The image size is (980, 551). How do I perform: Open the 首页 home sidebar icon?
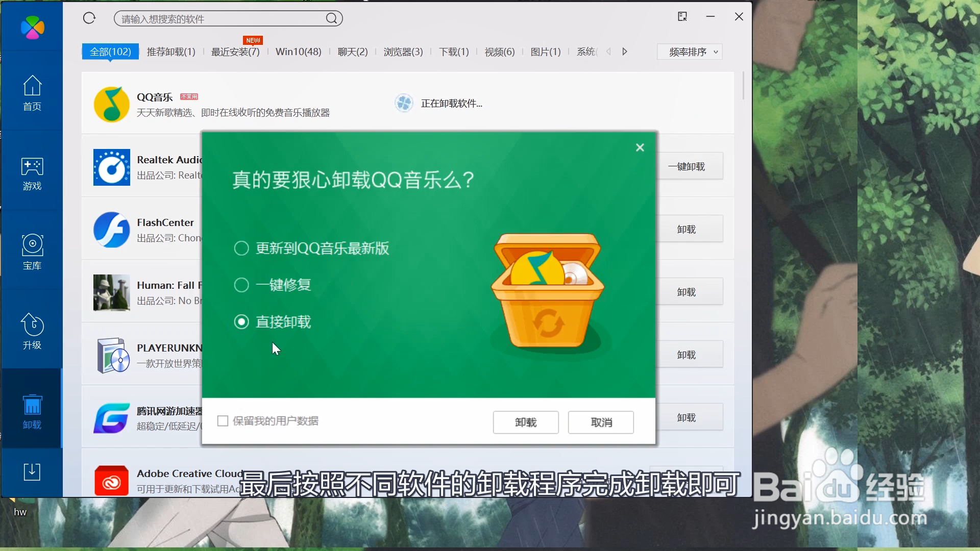(x=32, y=92)
